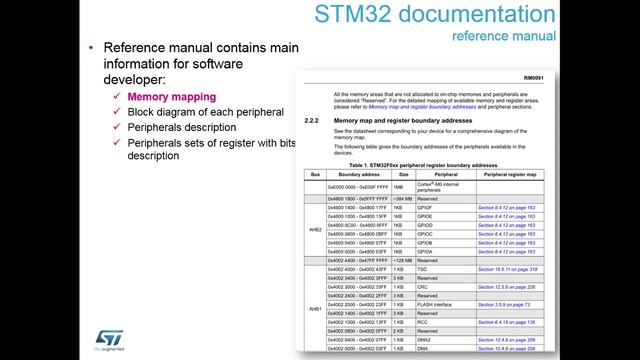Open the GPIOB row section link
This screenshot has width=640, height=360.
pos(507,243)
